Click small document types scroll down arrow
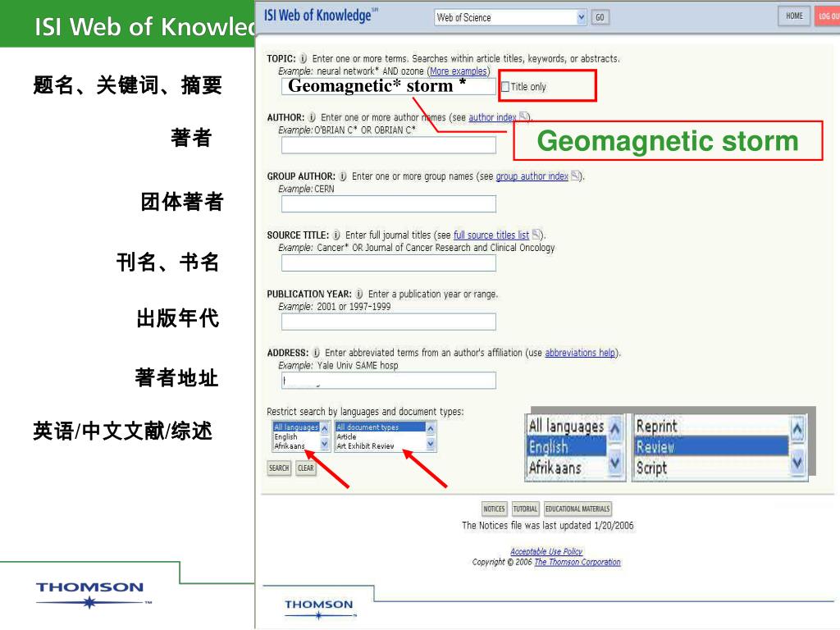Viewport: 840px width, 630px height. coord(430,444)
